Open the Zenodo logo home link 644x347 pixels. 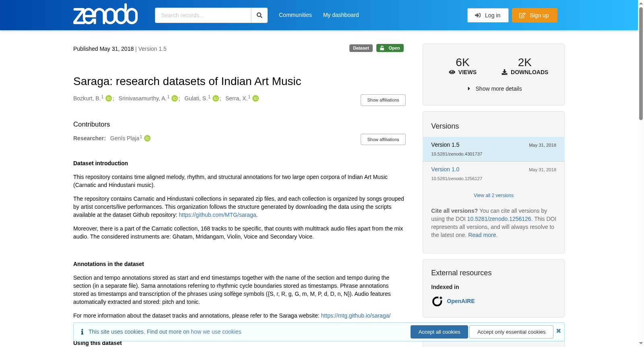click(105, 14)
